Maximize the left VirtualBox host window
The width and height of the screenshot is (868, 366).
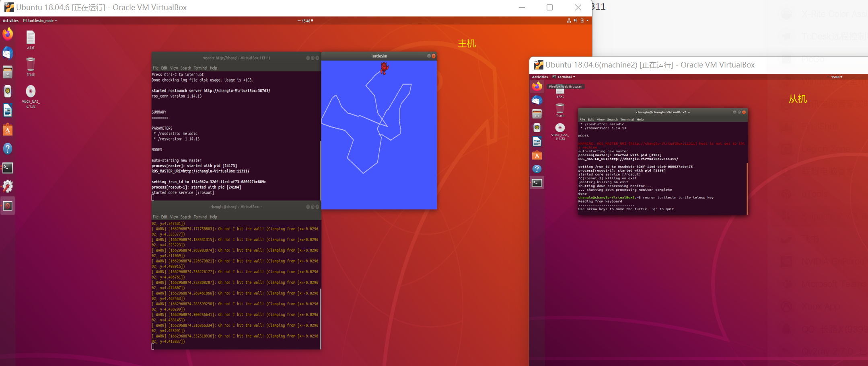(549, 7)
